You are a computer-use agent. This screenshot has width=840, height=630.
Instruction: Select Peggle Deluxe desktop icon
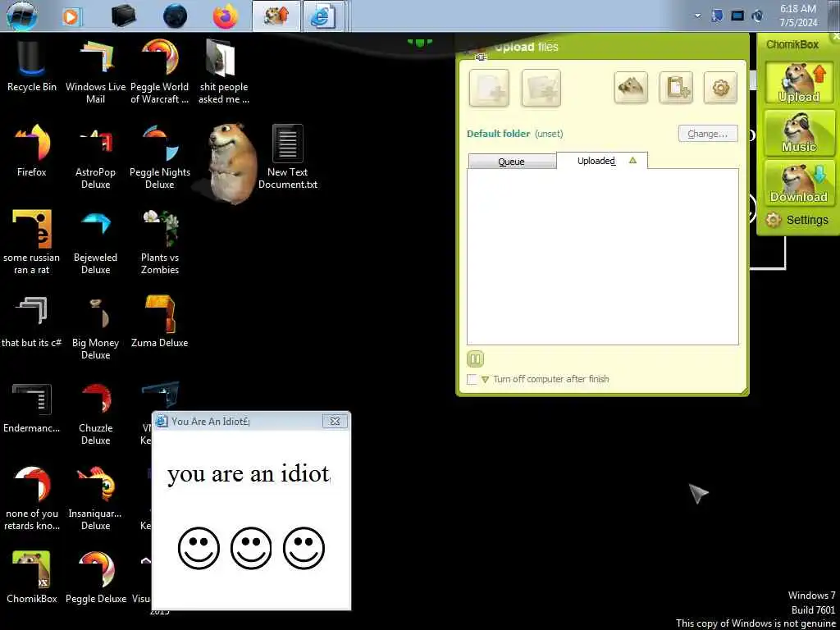point(95,577)
